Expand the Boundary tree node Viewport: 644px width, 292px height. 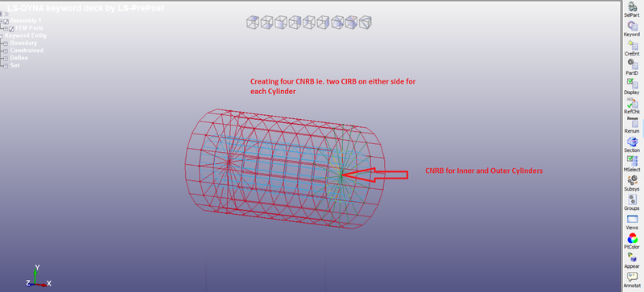coord(6,43)
